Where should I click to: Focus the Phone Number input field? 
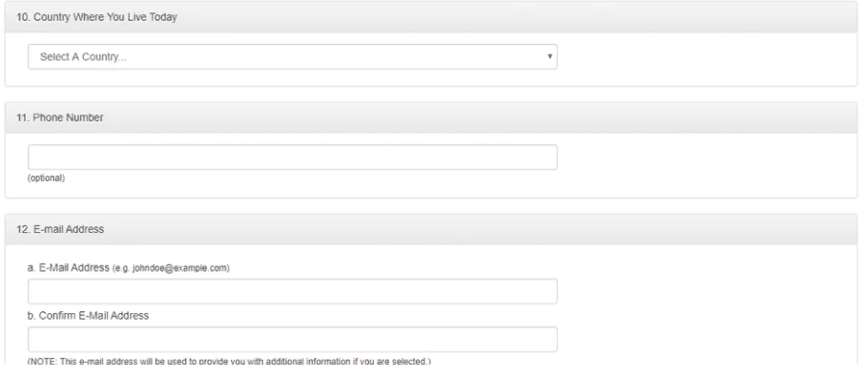292,157
